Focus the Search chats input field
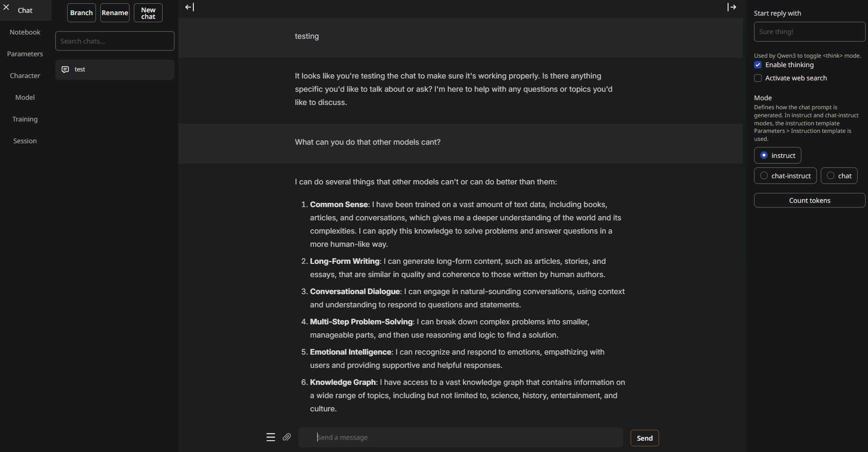Image resolution: width=868 pixels, height=452 pixels. pyautogui.click(x=115, y=41)
